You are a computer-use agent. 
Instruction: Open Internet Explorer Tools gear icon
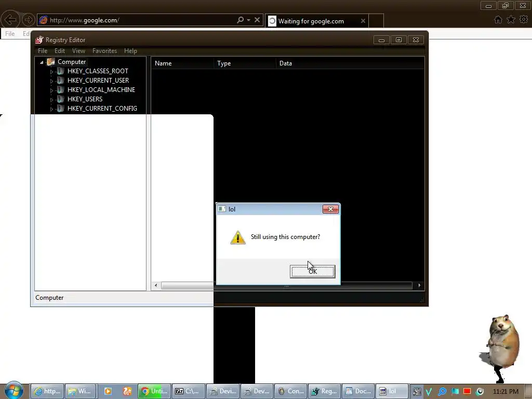pyautogui.click(x=524, y=19)
